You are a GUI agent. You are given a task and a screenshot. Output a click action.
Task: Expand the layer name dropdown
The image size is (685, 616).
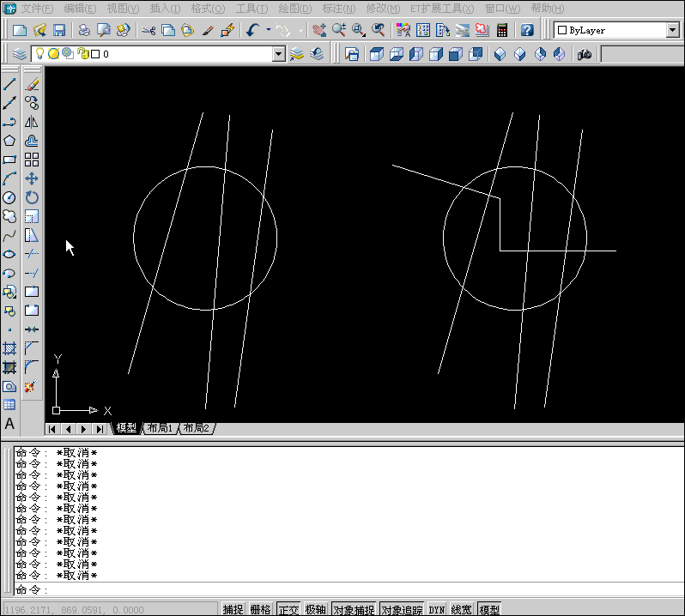coord(279,54)
